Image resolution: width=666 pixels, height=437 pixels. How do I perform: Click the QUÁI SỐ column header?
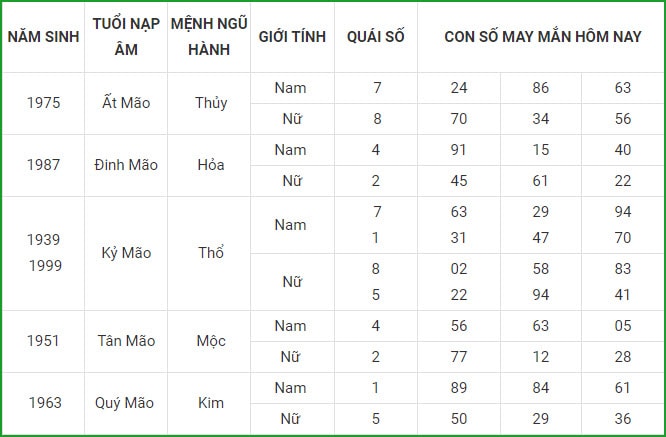(376, 37)
